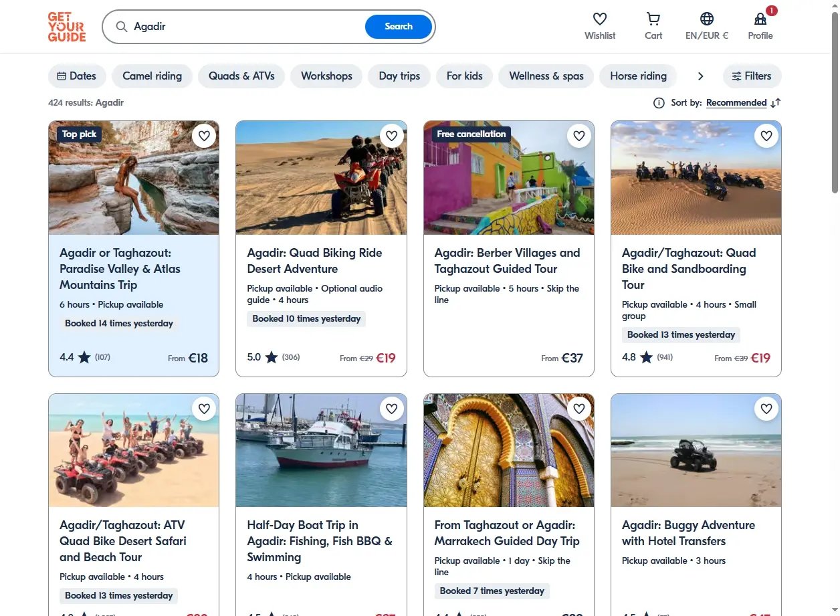Select the Day trips category chip
Image resolution: width=840 pixels, height=616 pixels.
coord(399,76)
